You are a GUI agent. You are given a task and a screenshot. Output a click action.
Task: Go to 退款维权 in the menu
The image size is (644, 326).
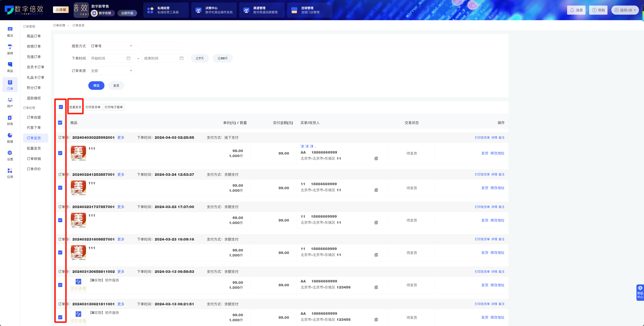click(x=34, y=98)
